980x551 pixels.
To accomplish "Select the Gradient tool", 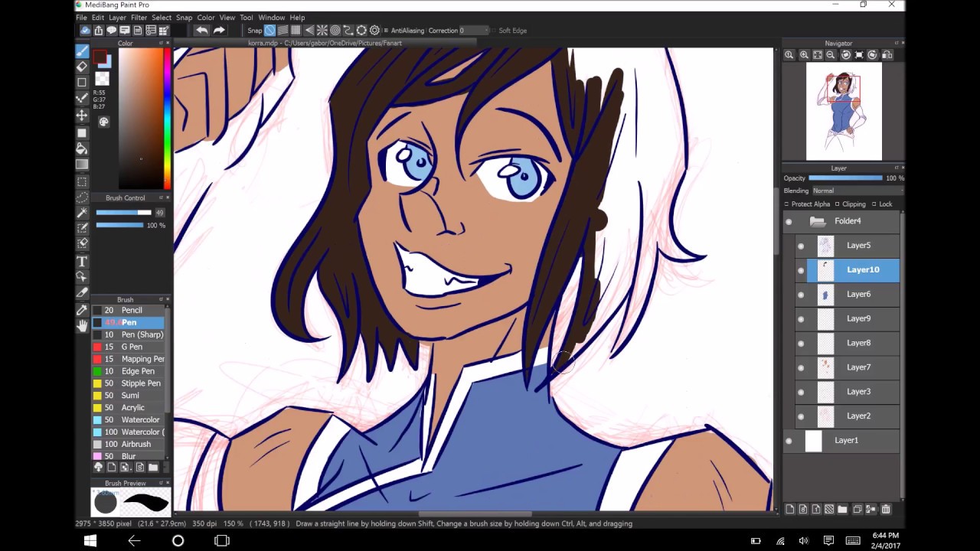I will pyautogui.click(x=82, y=165).
